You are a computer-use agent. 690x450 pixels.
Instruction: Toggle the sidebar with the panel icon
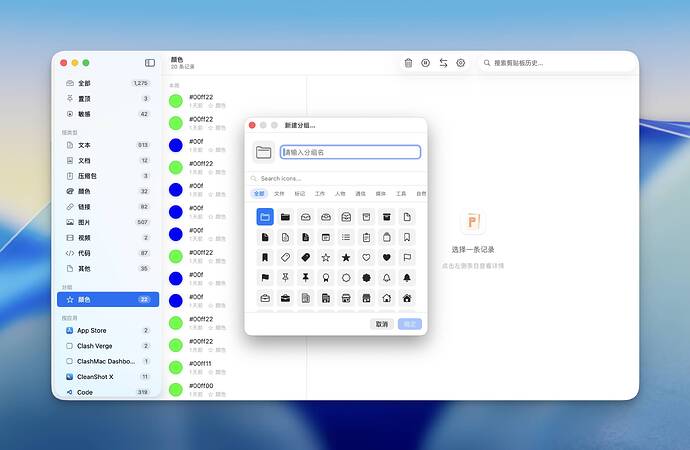(x=150, y=63)
